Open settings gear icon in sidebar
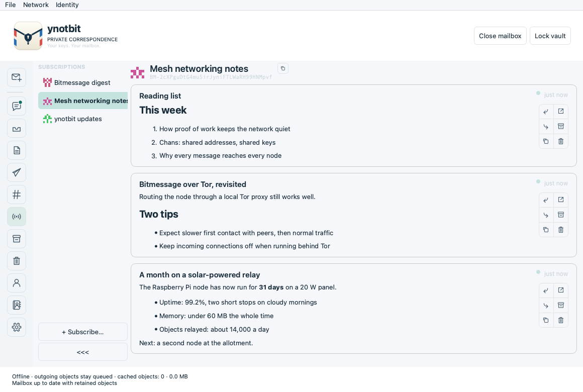The image size is (583, 392). coord(17,327)
